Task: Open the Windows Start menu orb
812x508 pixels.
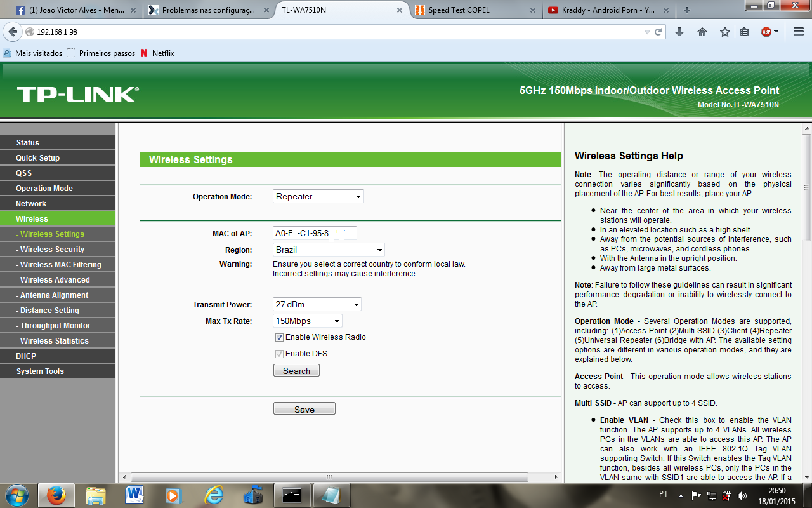Action: coord(16,495)
